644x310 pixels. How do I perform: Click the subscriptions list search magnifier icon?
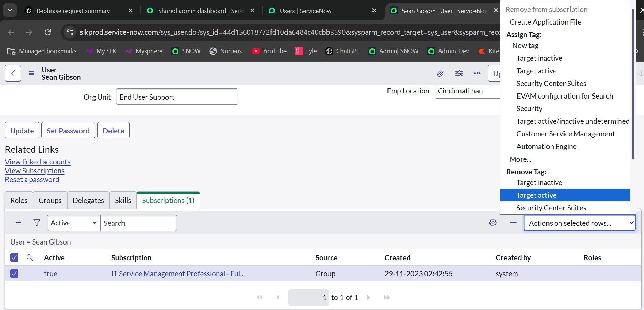30,257
